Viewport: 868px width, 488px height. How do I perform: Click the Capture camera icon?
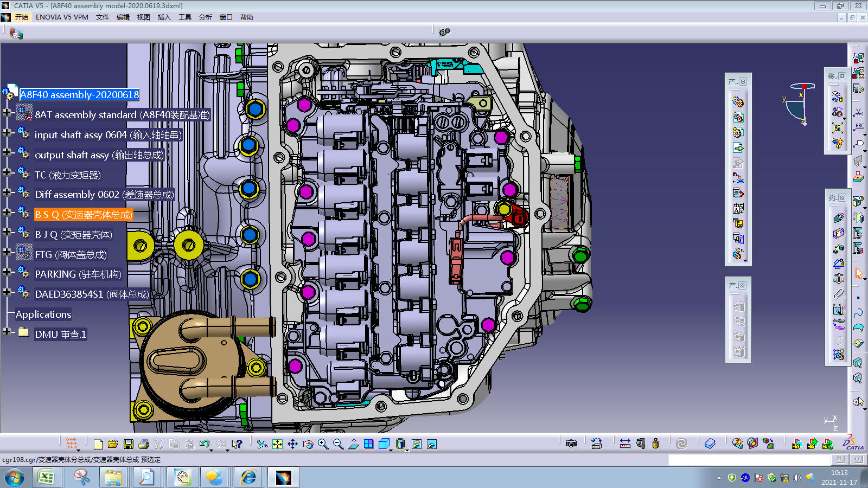(x=571, y=444)
